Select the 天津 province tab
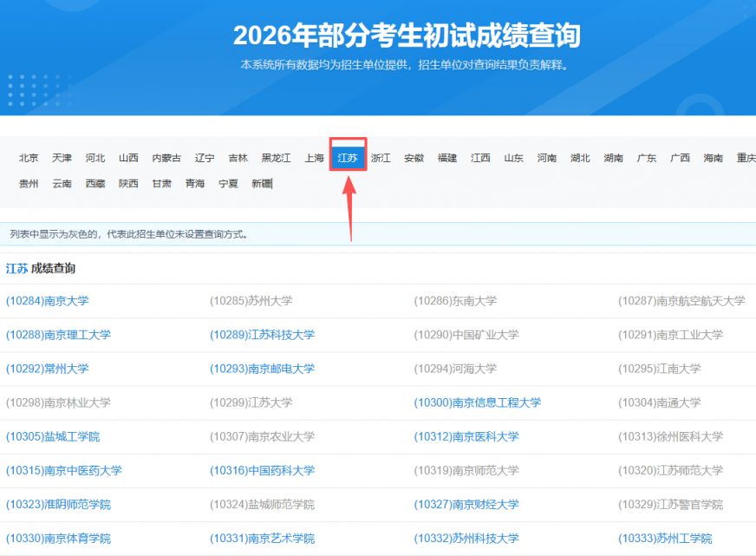Image resolution: width=756 pixels, height=556 pixels. coord(62,158)
